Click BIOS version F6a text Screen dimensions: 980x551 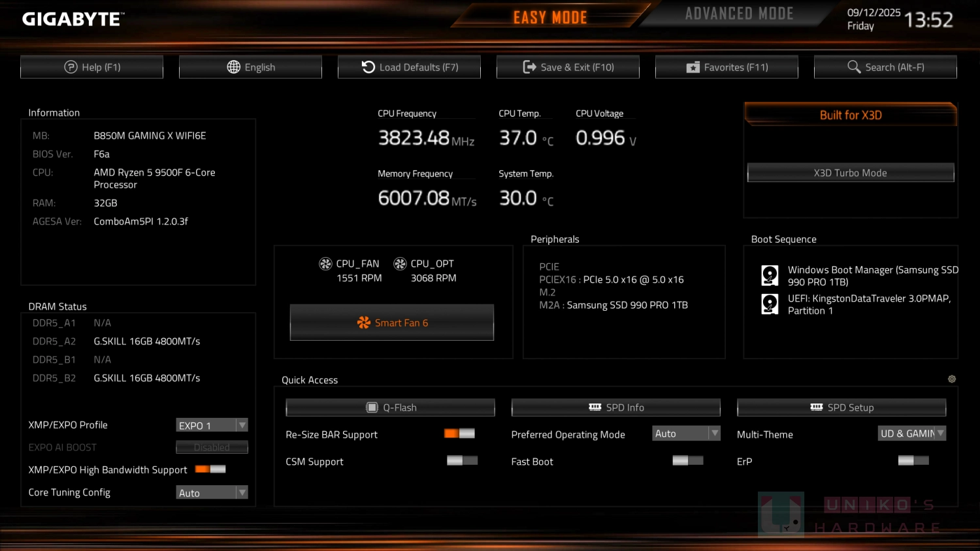[101, 154]
